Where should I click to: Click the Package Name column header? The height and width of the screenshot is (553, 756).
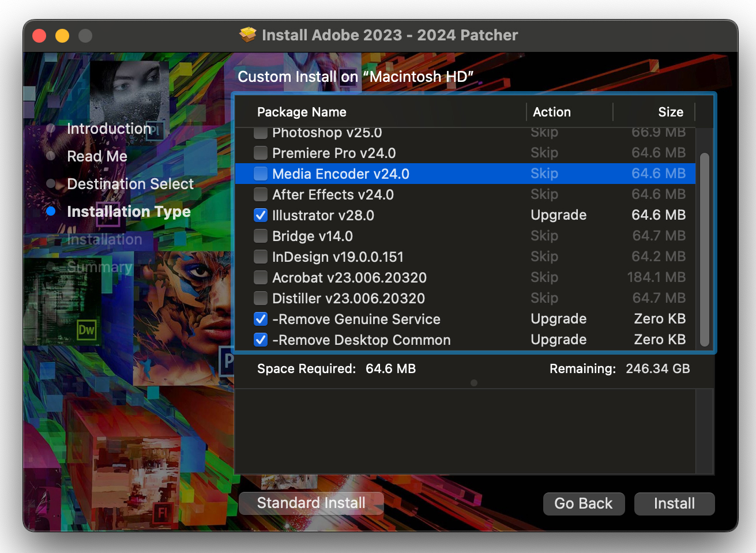[x=302, y=111]
